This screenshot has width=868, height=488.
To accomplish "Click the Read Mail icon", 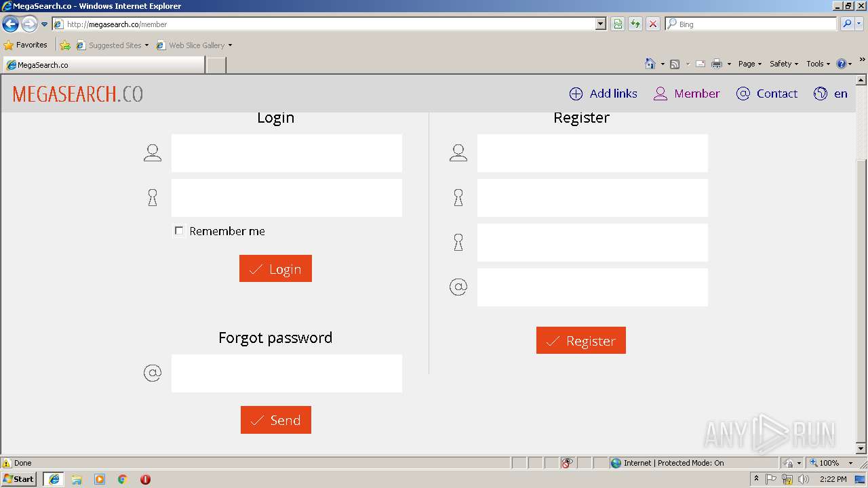I will pyautogui.click(x=701, y=64).
